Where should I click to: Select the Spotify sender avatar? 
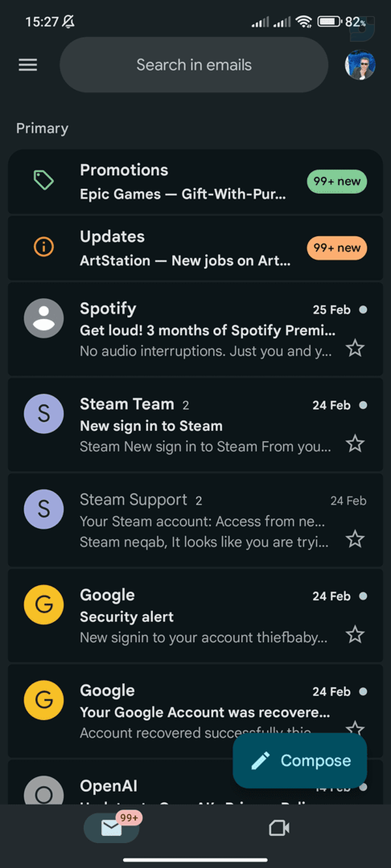click(44, 318)
